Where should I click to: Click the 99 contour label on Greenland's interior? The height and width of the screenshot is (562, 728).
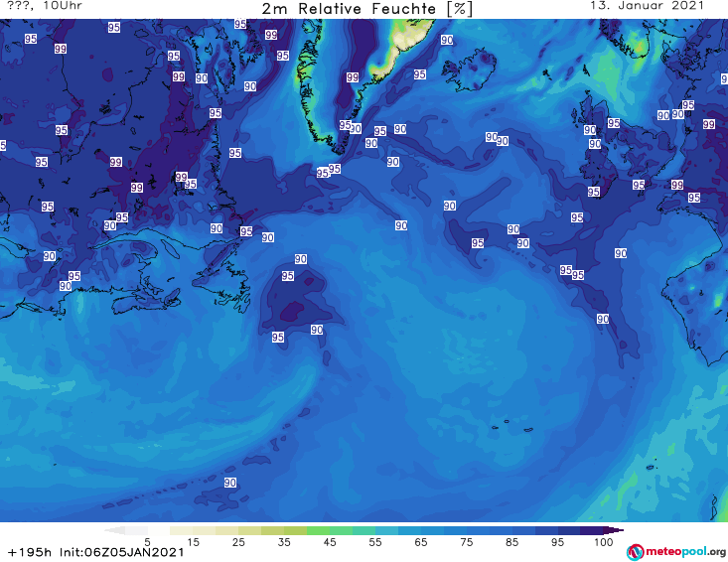click(x=353, y=77)
